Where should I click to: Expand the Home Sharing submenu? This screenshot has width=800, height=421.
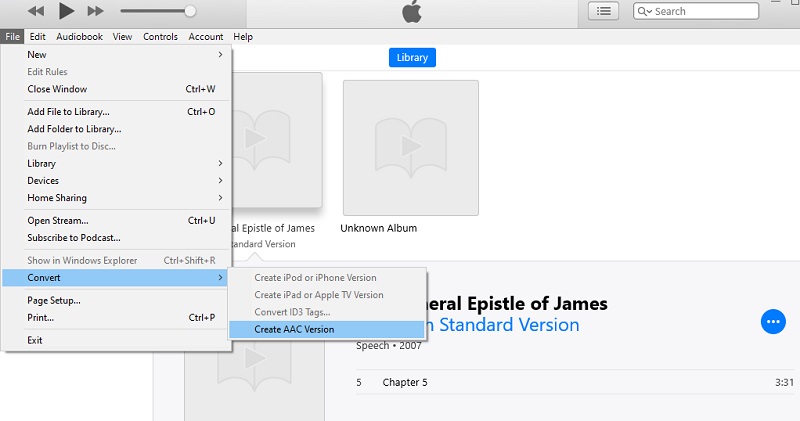(x=116, y=198)
